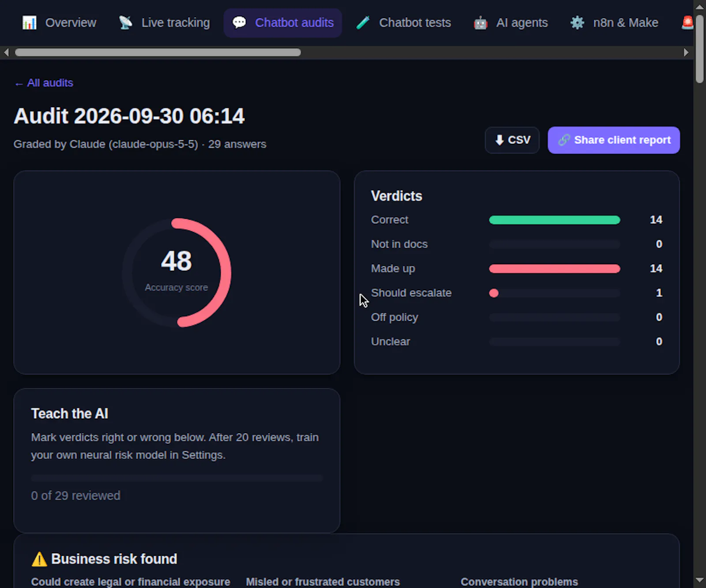Click the 'Unclear' verdict label
706x588 pixels.
[x=391, y=342]
